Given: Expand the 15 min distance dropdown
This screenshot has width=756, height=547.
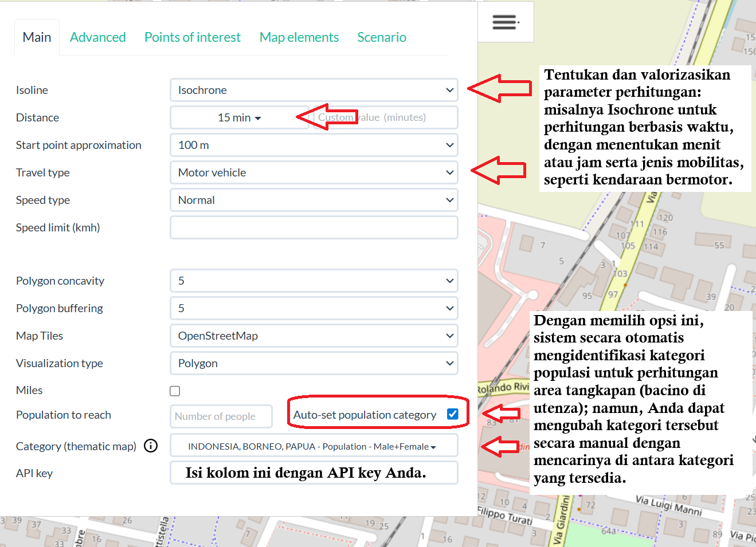Looking at the screenshot, I should point(239,117).
